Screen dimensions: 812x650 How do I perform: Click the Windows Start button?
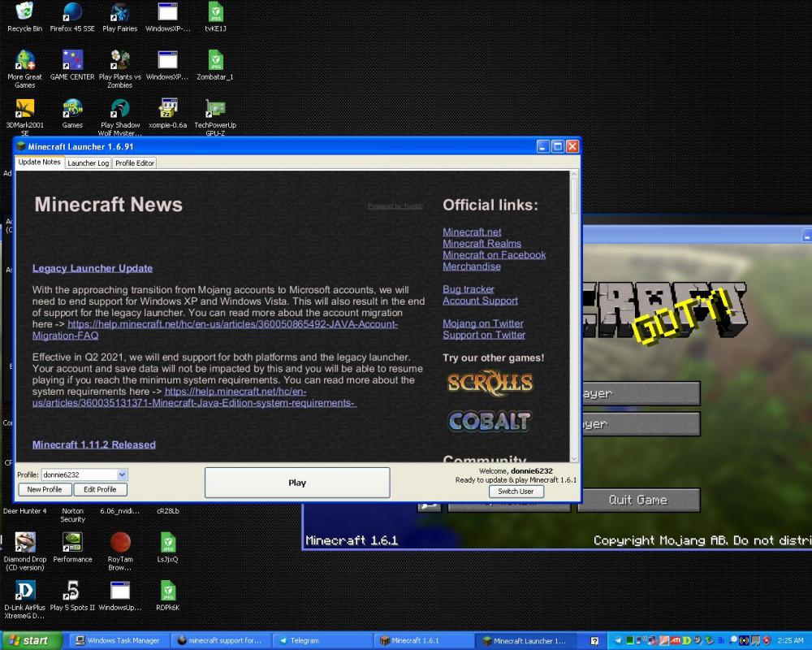(x=31, y=641)
